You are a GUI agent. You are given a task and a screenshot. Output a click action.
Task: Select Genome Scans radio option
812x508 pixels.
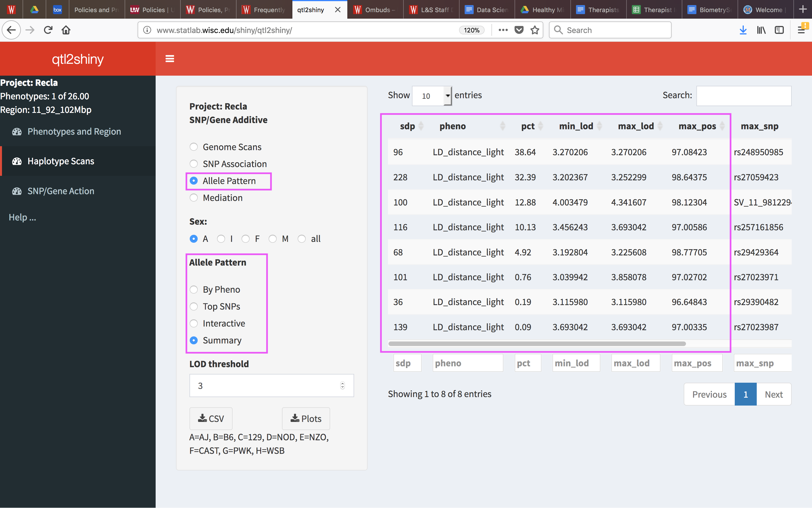pyautogui.click(x=194, y=147)
